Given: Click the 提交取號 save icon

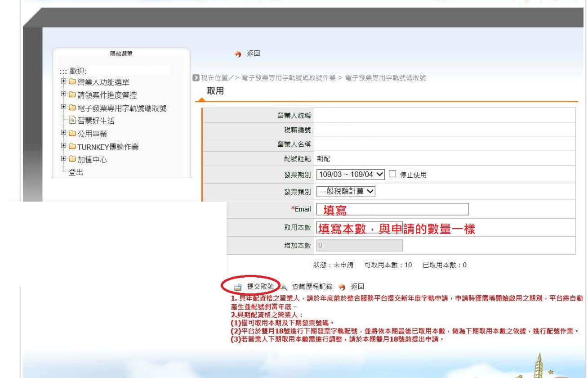Looking at the screenshot, I should coord(238,287).
